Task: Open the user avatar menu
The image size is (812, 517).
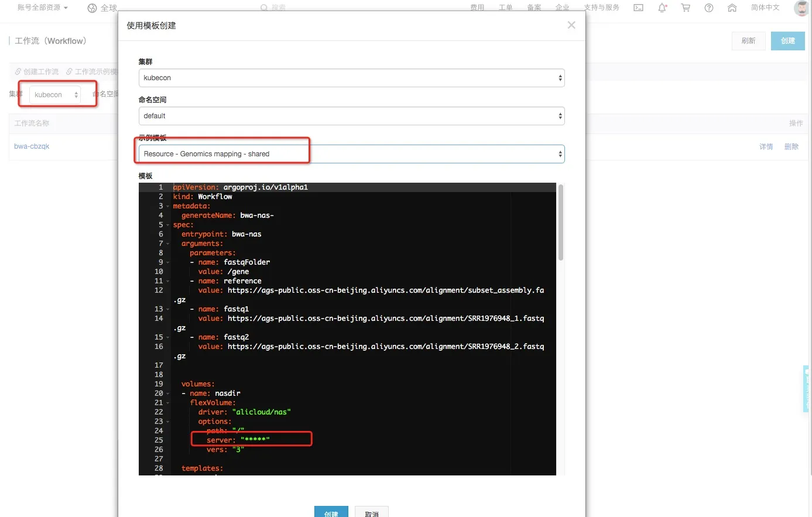Action: coord(802,8)
